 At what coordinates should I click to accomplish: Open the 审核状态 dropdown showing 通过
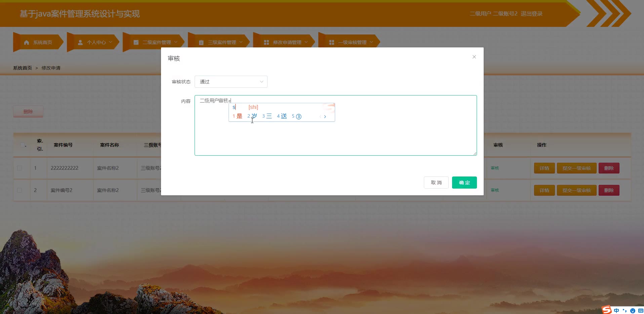(x=231, y=82)
